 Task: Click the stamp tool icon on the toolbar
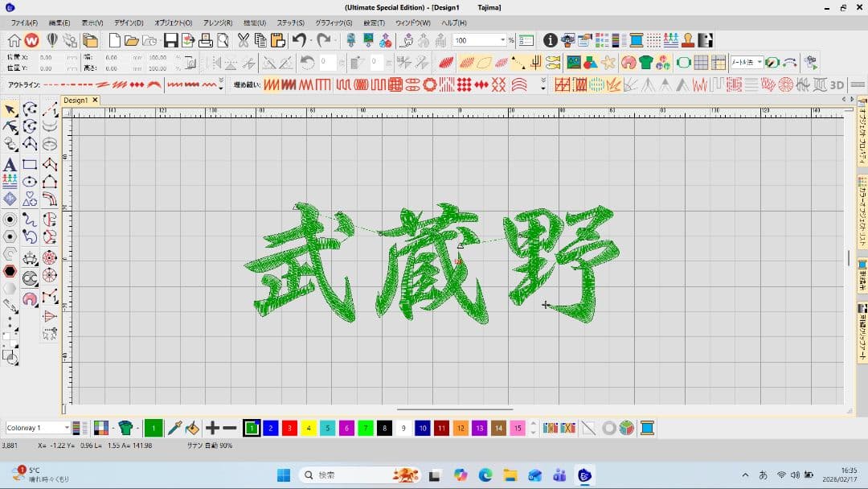687,39
